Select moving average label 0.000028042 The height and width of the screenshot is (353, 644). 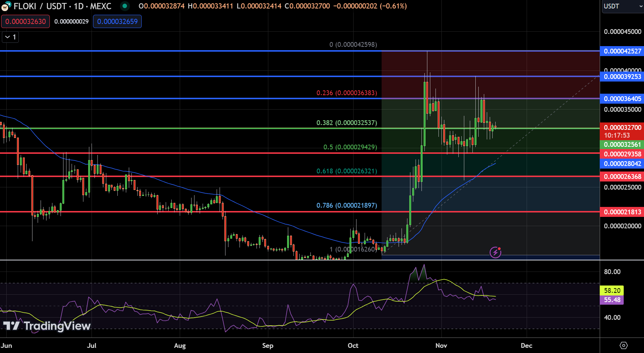622,164
